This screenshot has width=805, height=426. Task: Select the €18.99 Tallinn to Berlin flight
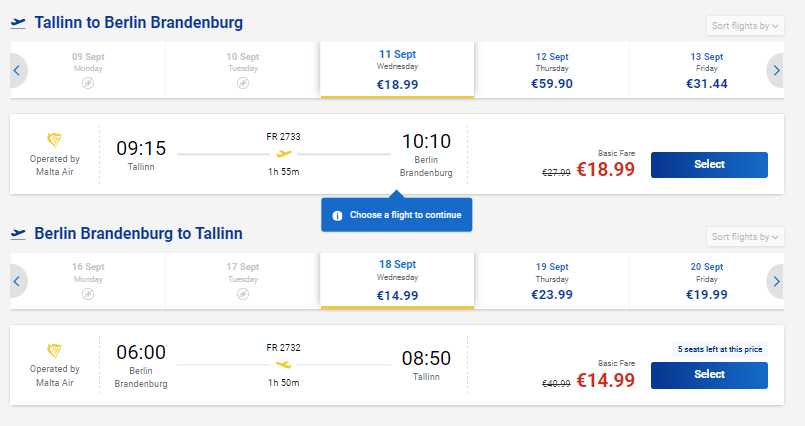point(709,165)
